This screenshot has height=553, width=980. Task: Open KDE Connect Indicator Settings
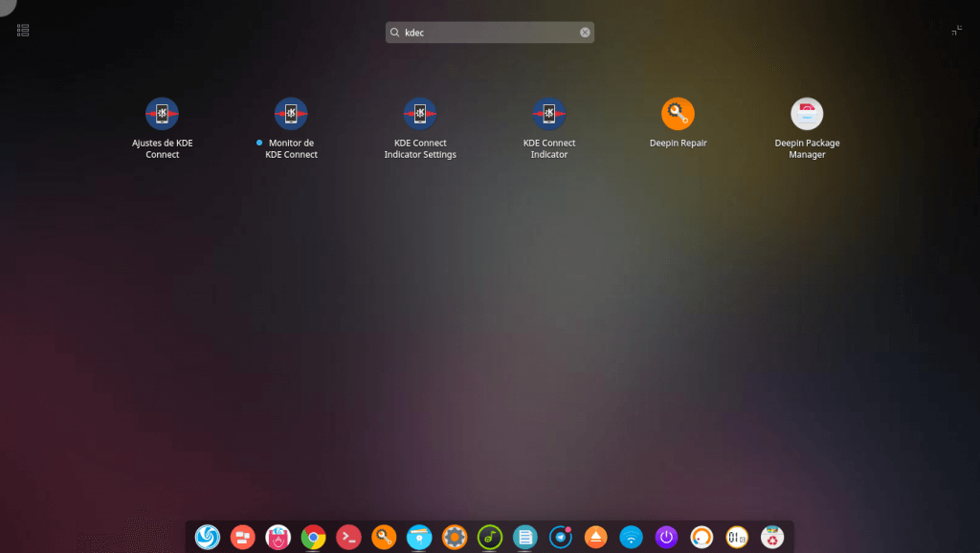coord(419,115)
